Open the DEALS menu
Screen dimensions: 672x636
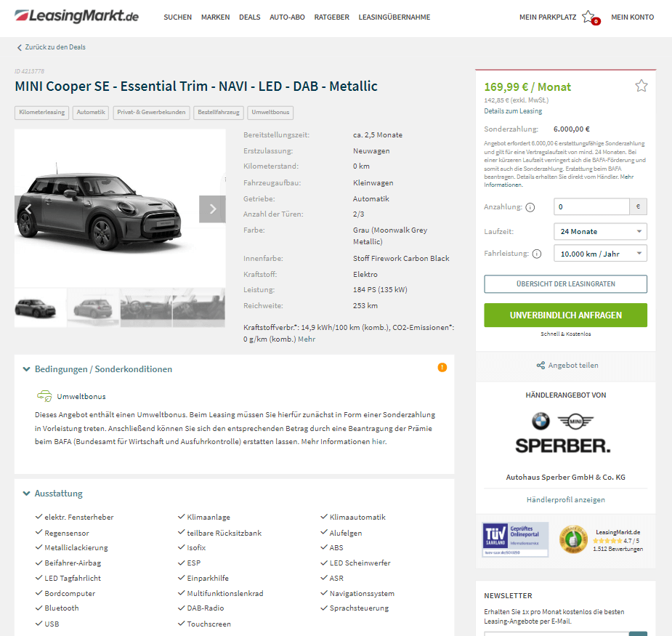(x=249, y=17)
